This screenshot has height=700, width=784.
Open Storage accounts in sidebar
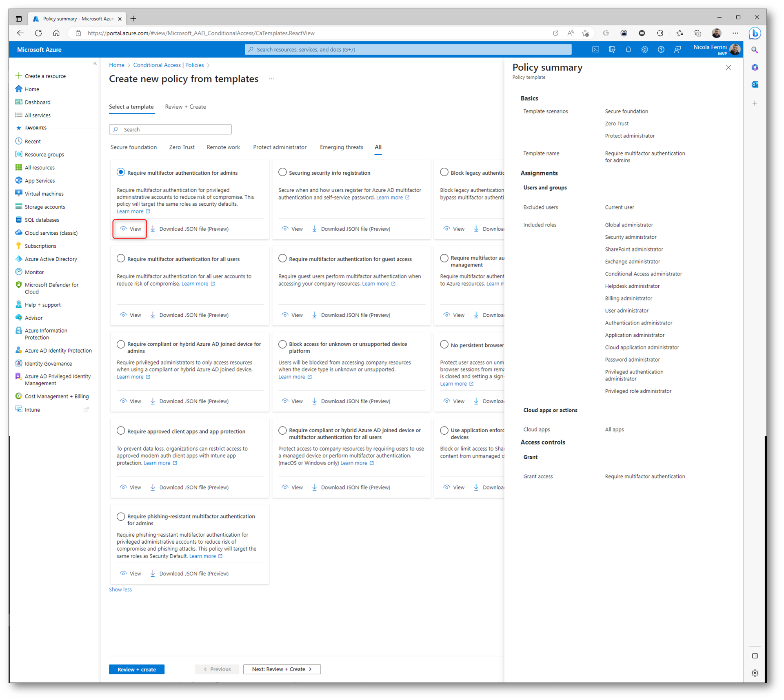pos(45,207)
